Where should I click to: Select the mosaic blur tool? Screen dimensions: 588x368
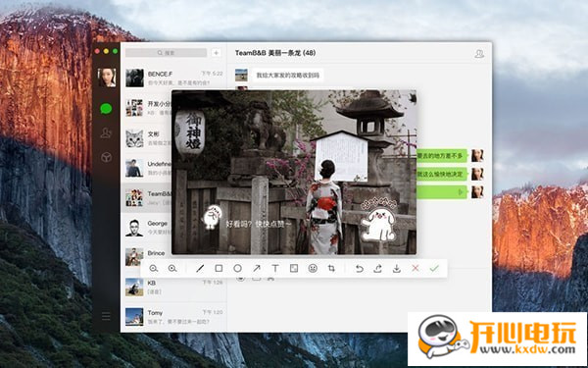pos(294,269)
